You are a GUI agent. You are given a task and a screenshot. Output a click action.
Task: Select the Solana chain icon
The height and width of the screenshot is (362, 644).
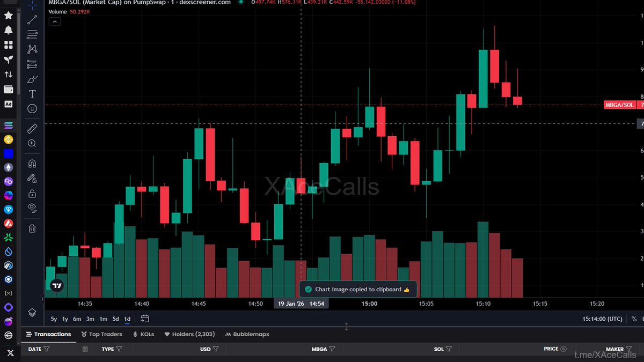(8, 125)
